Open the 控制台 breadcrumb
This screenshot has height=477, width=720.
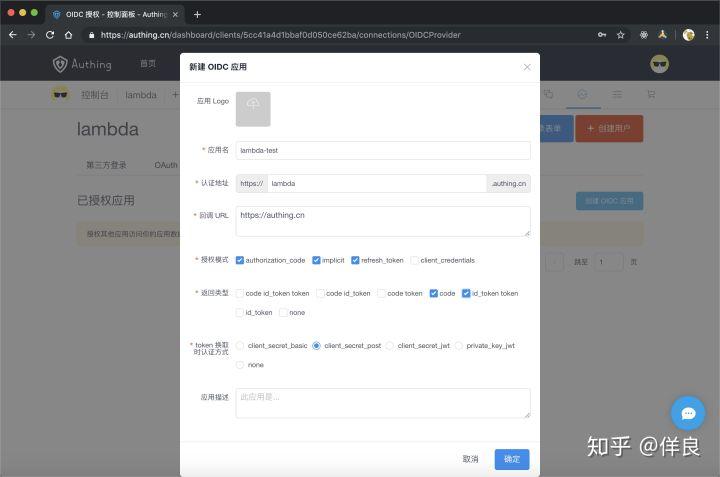coord(95,95)
